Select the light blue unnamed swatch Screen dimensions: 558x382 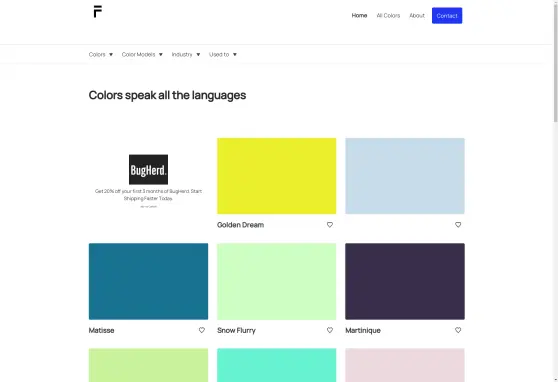(x=405, y=176)
